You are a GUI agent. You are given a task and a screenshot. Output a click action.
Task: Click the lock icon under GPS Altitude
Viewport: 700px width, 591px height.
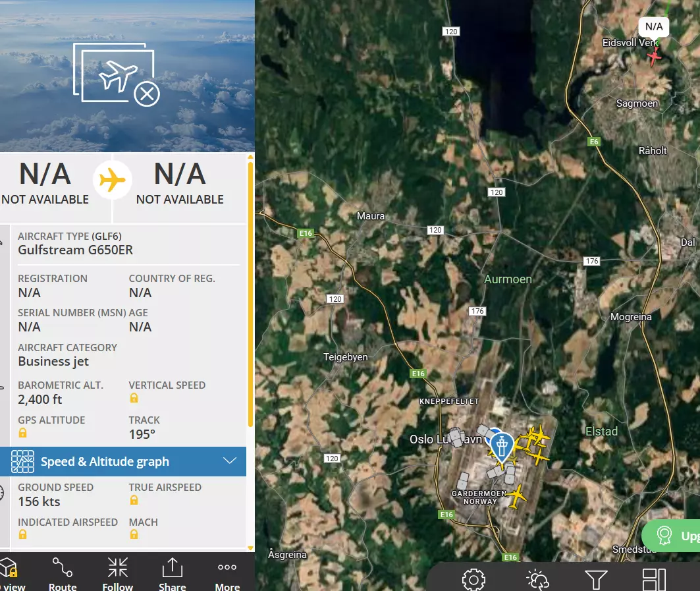click(x=23, y=433)
